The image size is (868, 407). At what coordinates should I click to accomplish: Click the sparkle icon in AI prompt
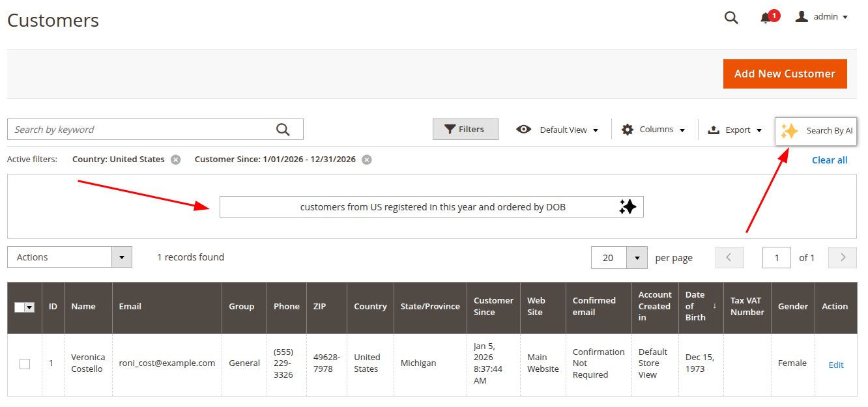628,207
